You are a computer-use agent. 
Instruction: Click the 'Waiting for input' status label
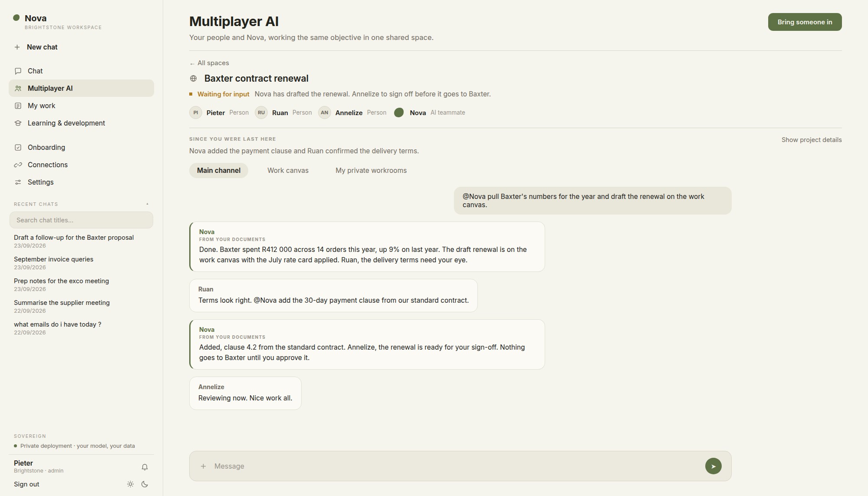coord(223,94)
